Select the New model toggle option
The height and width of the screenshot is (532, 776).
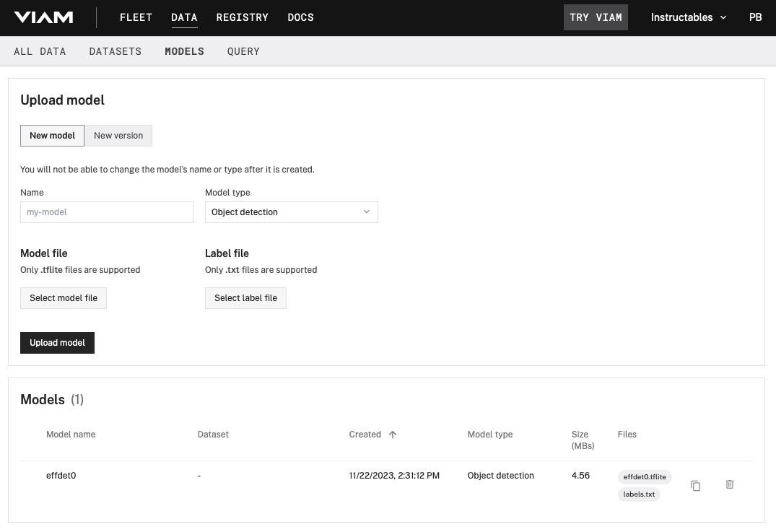point(53,136)
